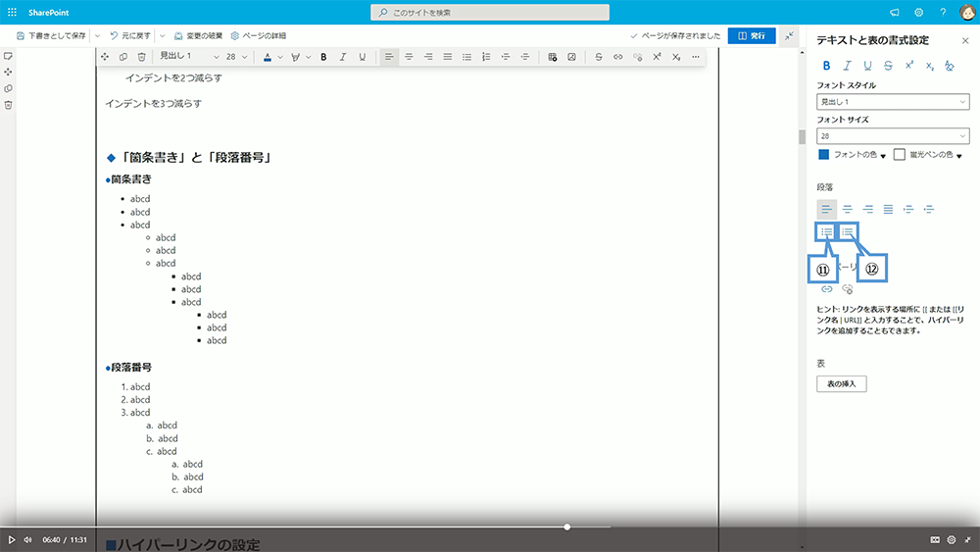This screenshot has height=552, width=980.
Task: Click clear formatting icon in format panel
Action: pyautogui.click(x=950, y=66)
